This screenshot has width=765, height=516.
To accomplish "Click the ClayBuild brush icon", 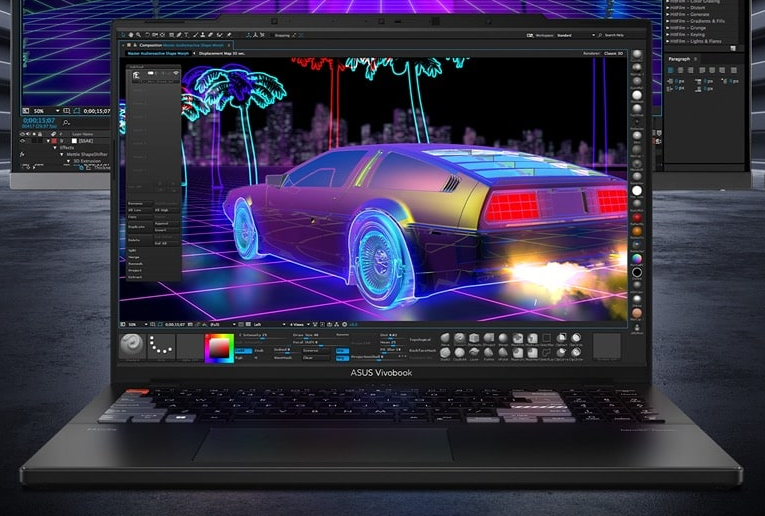I will [x=460, y=353].
